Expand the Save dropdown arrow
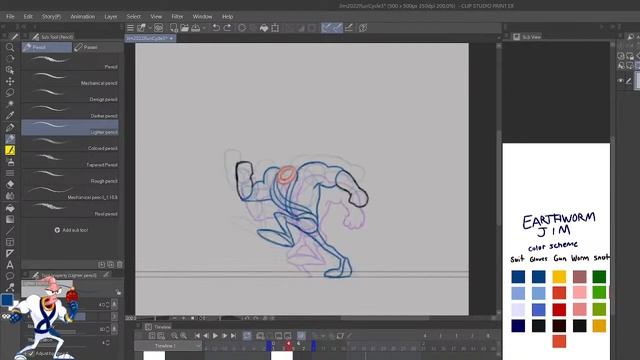Viewport: 640px width, 360px height. coord(204,28)
